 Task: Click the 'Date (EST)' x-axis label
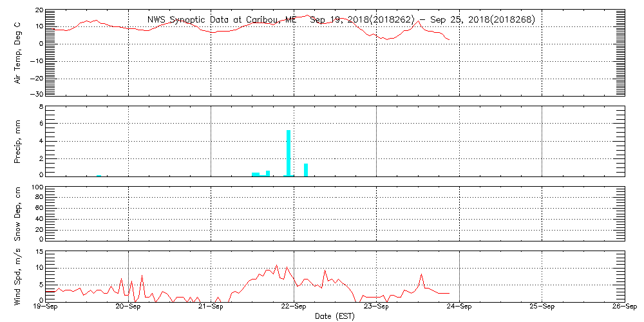point(334,317)
